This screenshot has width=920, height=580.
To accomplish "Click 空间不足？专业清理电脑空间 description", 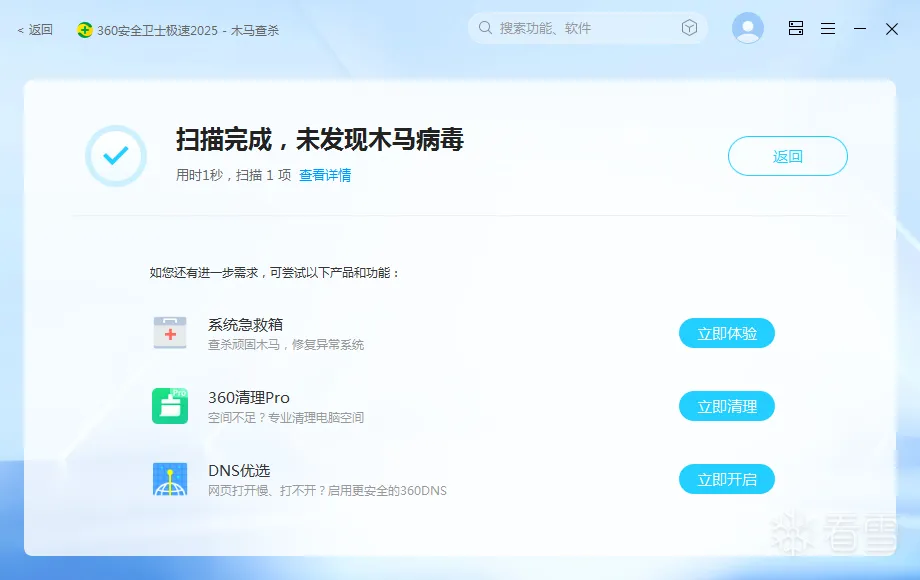I will 286,418.
